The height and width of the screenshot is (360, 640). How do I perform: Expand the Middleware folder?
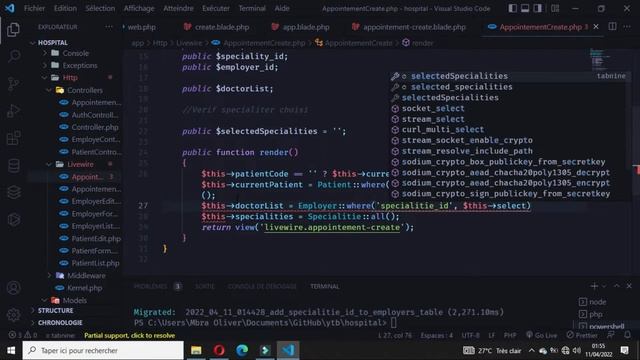(x=86, y=276)
